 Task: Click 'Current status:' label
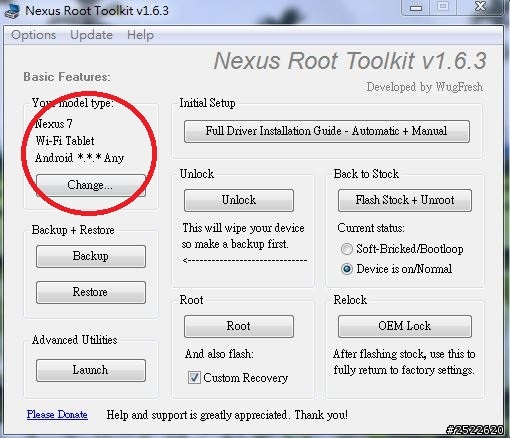point(371,228)
